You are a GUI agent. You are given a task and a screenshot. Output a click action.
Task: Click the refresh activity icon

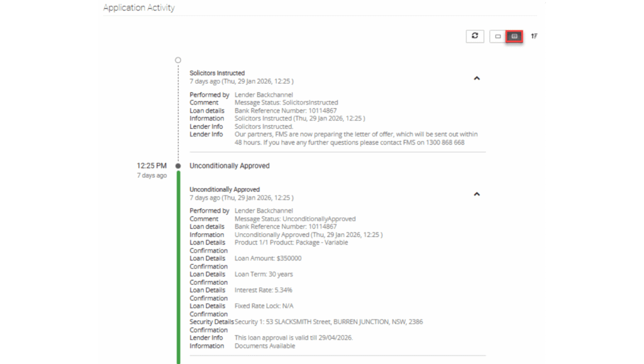coord(475,36)
